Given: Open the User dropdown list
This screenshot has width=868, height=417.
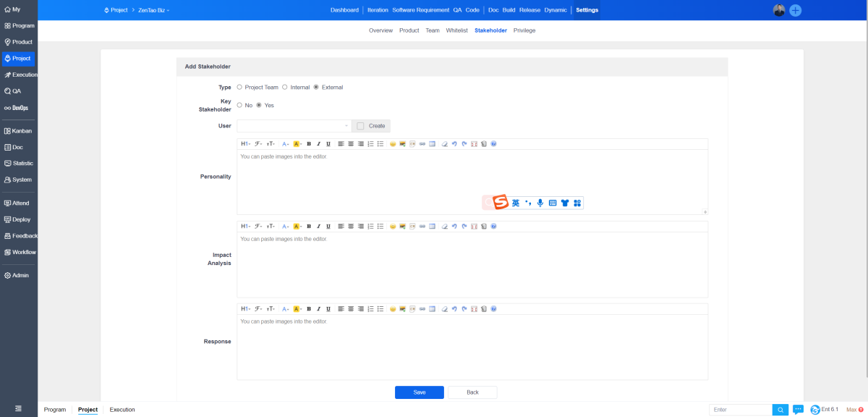Looking at the screenshot, I should click(x=294, y=126).
